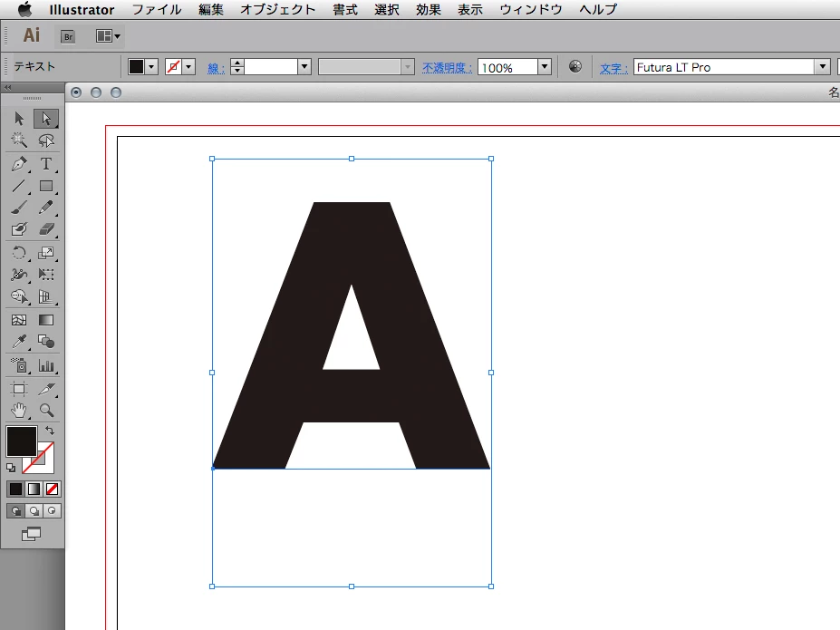Image resolution: width=840 pixels, height=630 pixels.
Task: Select the Paintbrush tool
Action: tap(19, 208)
